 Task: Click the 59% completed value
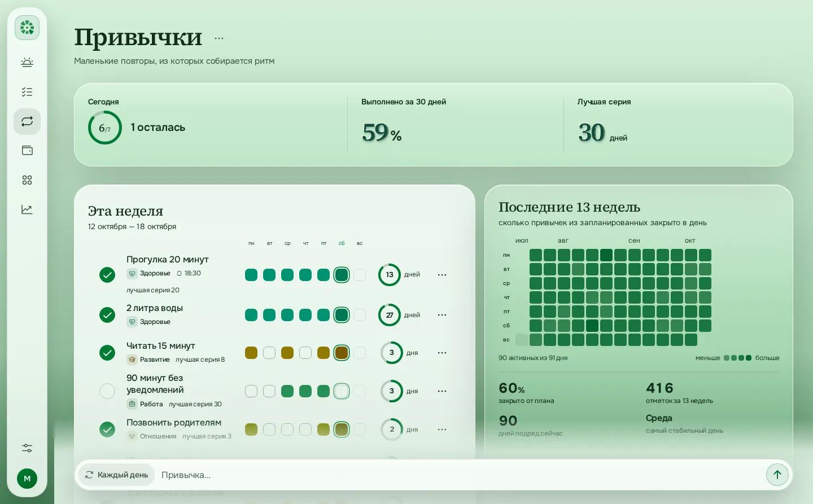click(382, 133)
